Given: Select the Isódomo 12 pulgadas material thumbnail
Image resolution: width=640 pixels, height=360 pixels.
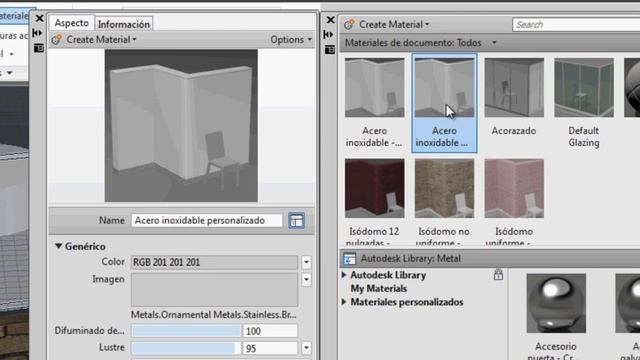Looking at the screenshot, I should coord(375,188).
